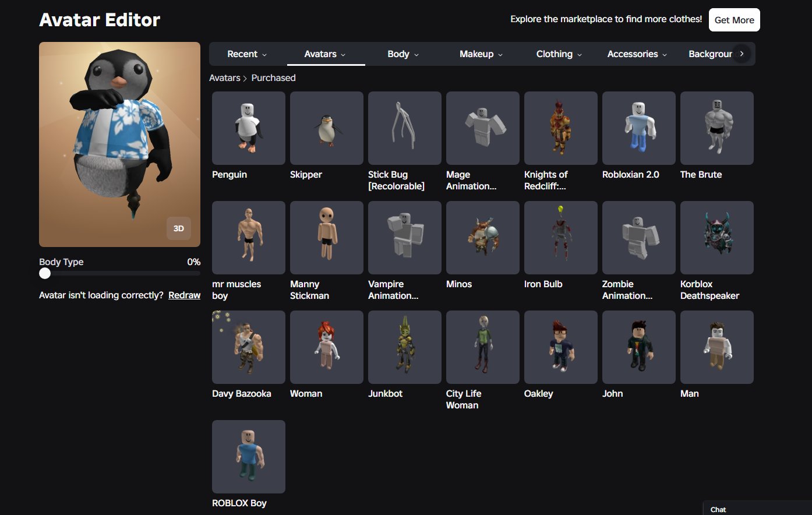
Task: Select the Davy Bazooka avatar
Action: pos(249,347)
